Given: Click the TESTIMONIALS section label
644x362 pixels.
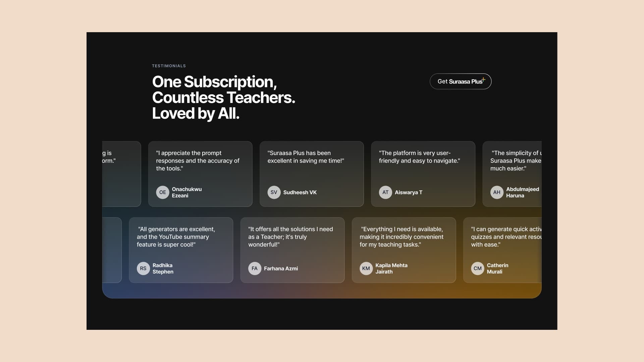Looking at the screenshot, I should (169, 66).
